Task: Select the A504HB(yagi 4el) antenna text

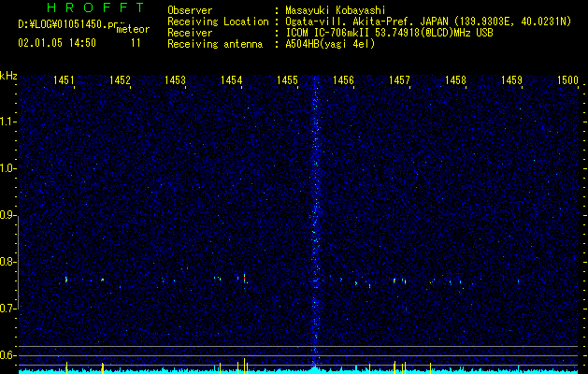Action: 330,44
